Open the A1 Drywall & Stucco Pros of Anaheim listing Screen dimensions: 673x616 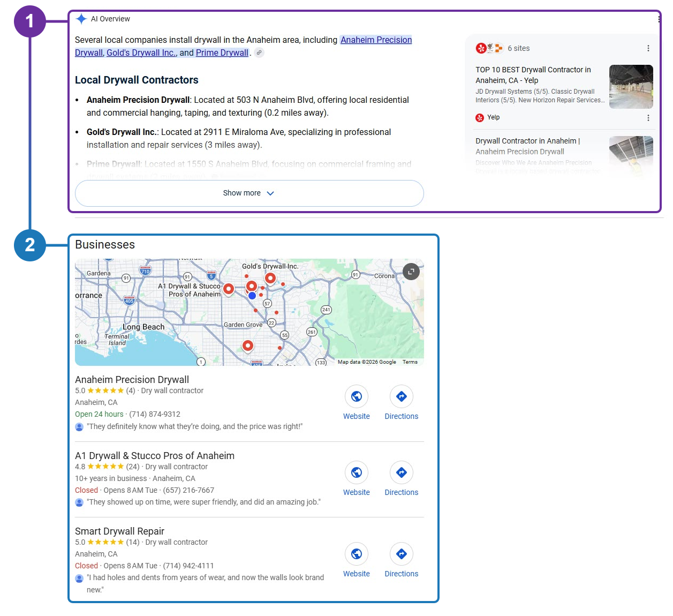155,456
